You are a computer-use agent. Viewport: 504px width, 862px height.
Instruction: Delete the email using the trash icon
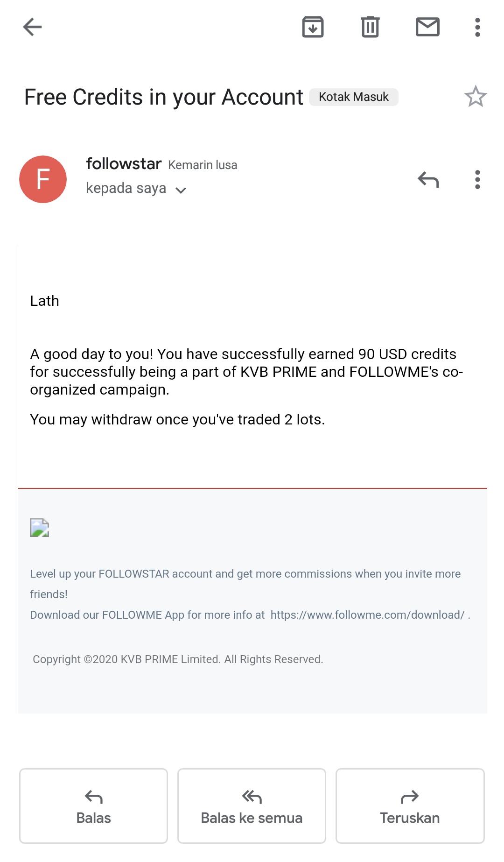370,27
